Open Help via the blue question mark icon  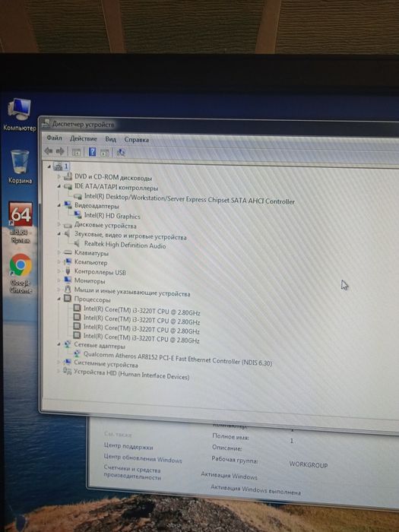92,152
